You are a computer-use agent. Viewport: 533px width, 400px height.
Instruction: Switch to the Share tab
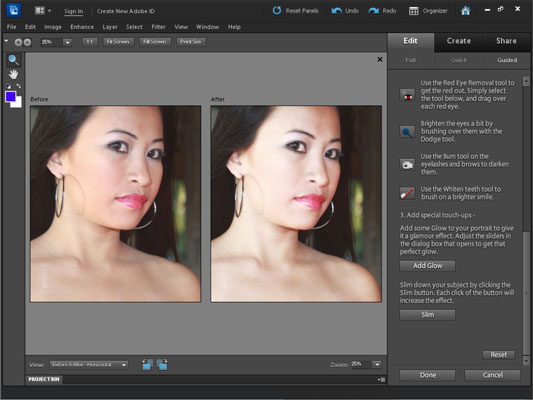(x=506, y=41)
